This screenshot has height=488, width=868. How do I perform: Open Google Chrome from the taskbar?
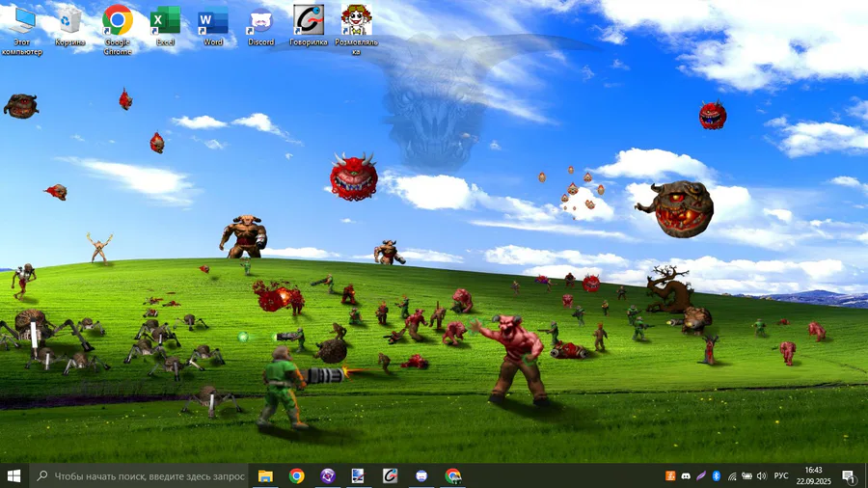(297, 475)
